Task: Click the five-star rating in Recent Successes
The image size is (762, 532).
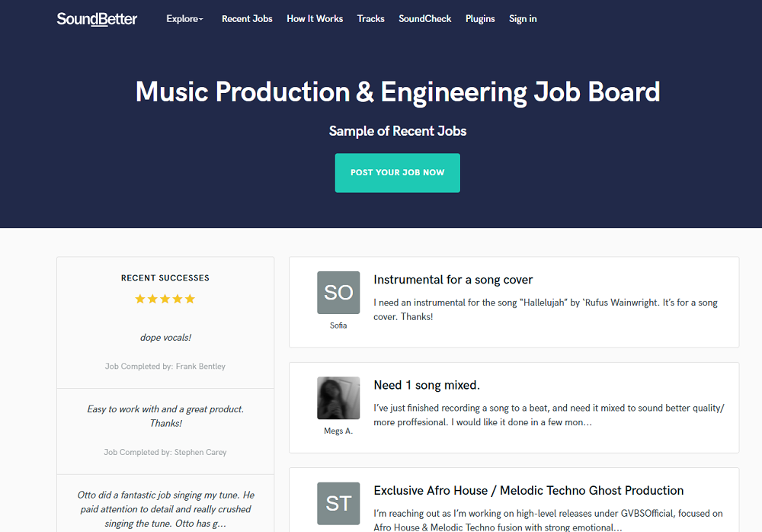Action: point(165,299)
